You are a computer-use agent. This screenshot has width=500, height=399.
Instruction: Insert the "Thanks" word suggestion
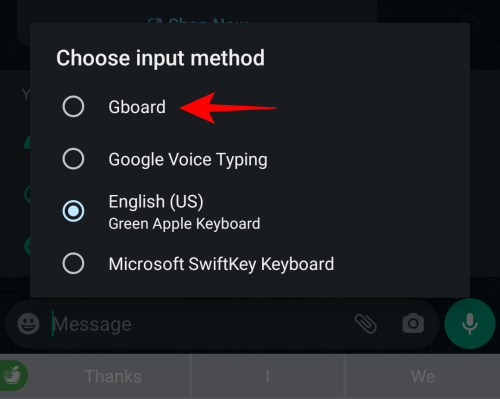(113, 376)
